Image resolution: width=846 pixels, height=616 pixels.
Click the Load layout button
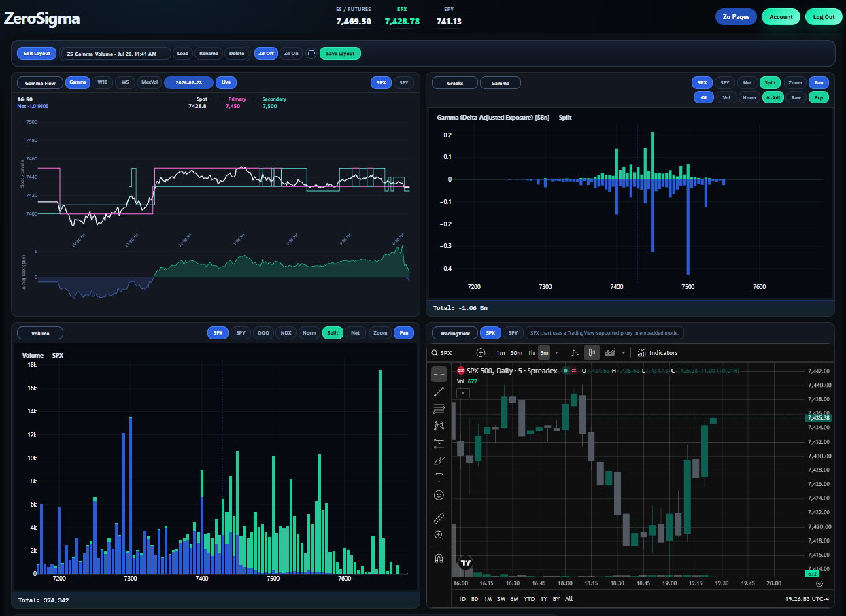point(183,53)
